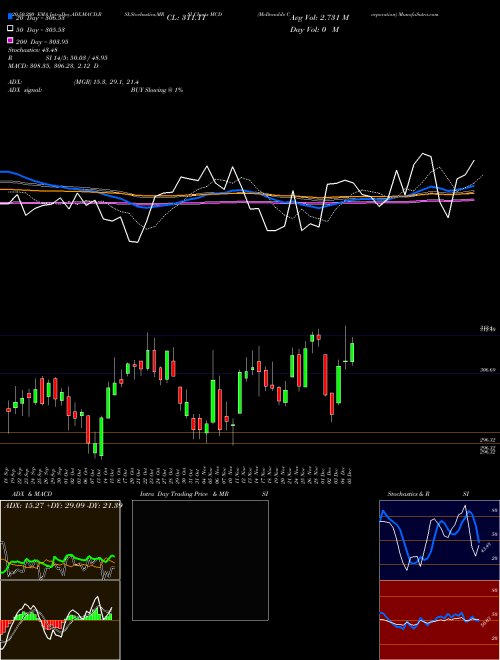The height and width of the screenshot is (660, 500).
Task: Click the RSI 14/5 values line
Action: (57, 58)
